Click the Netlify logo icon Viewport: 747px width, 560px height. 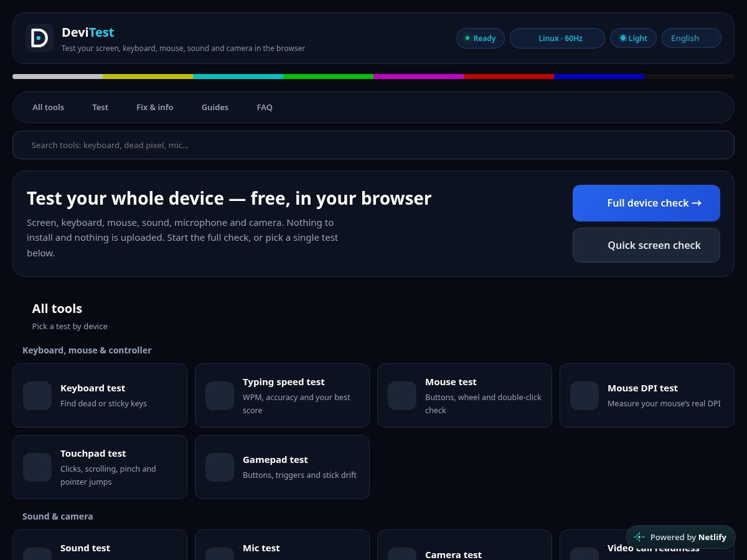(x=639, y=537)
